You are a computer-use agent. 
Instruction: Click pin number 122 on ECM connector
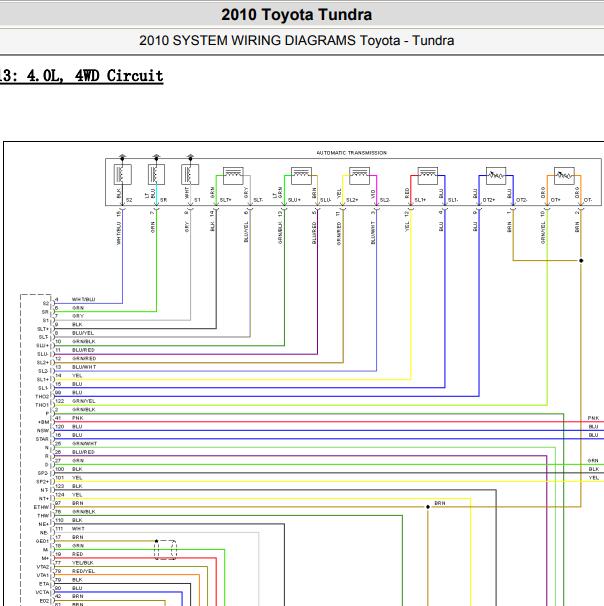[x=60, y=401]
